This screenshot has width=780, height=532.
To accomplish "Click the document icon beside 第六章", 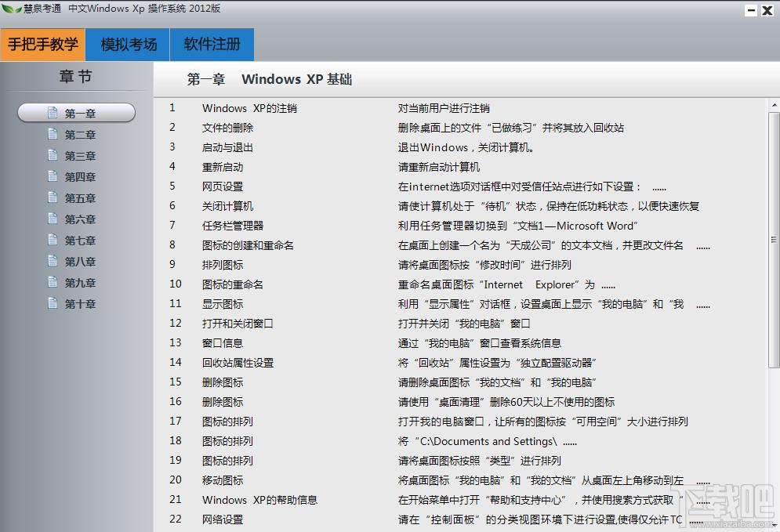I will point(53,219).
